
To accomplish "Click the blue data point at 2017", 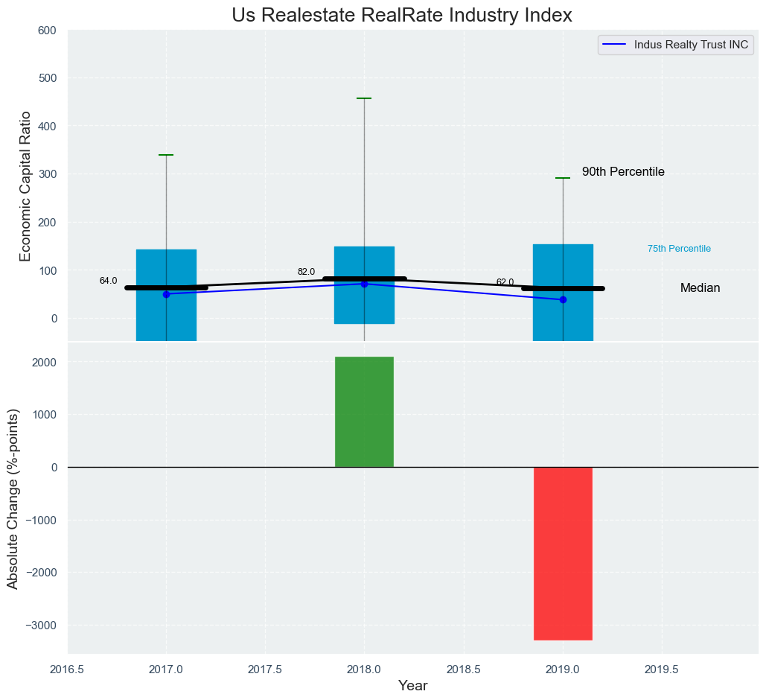I will click(x=166, y=294).
